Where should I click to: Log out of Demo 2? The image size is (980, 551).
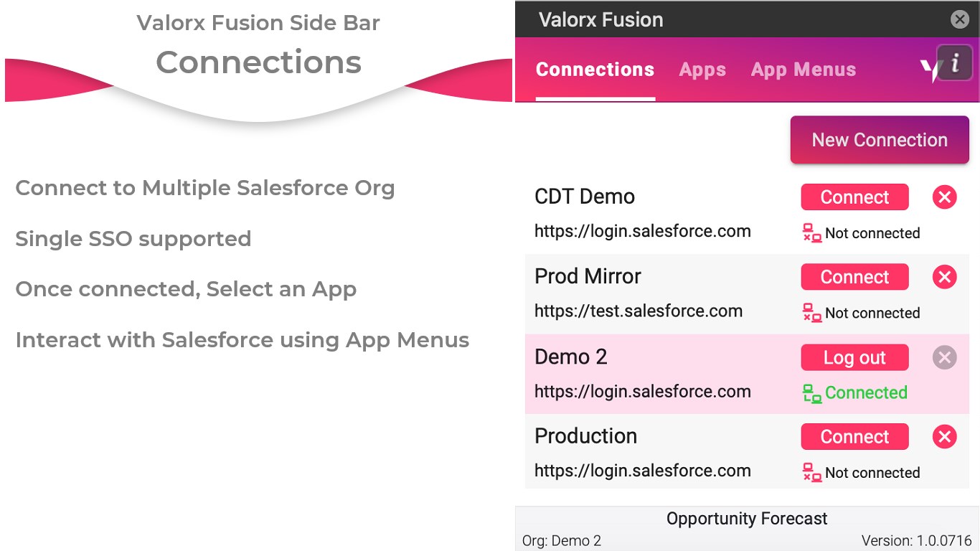[854, 357]
